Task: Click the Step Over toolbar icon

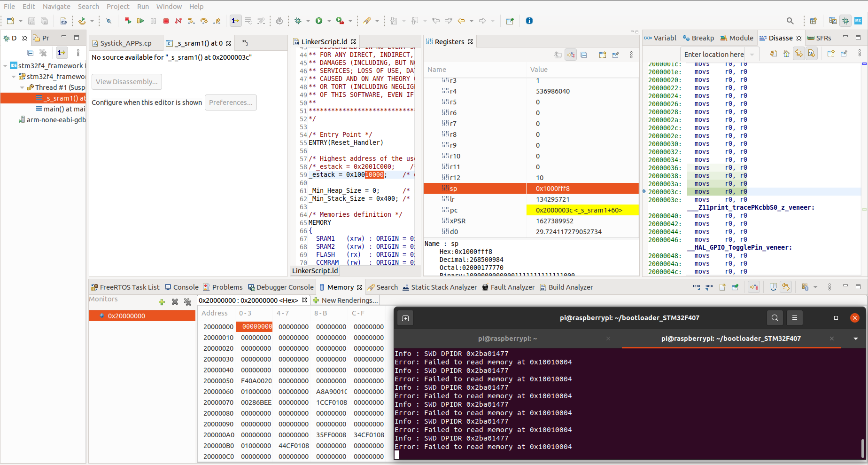Action: 204,21
